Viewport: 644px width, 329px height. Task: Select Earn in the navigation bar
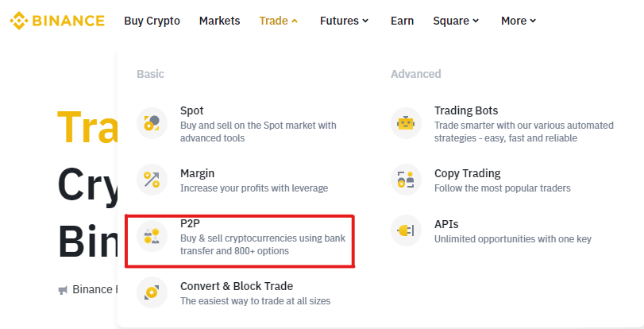[402, 21]
